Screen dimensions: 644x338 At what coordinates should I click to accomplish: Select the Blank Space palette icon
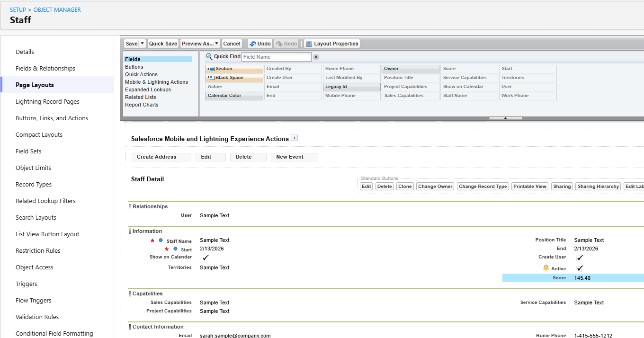point(211,78)
